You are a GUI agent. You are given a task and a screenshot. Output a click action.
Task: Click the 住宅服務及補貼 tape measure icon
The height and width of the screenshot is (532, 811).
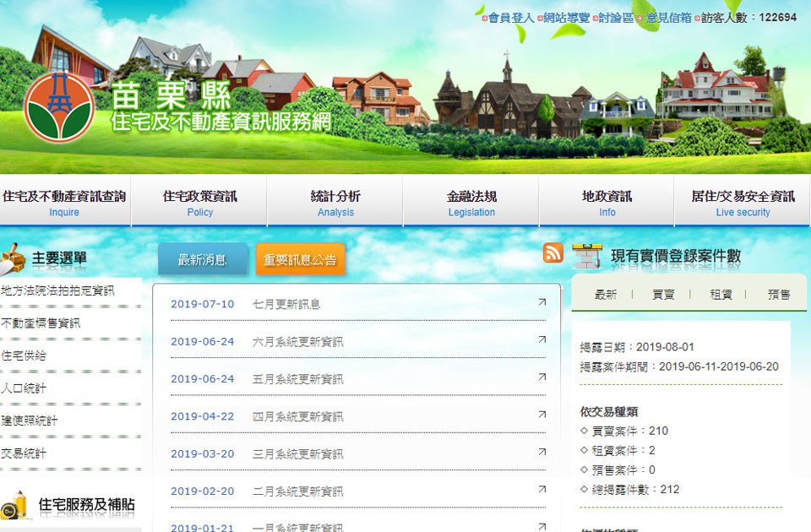[x=14, y=505]
